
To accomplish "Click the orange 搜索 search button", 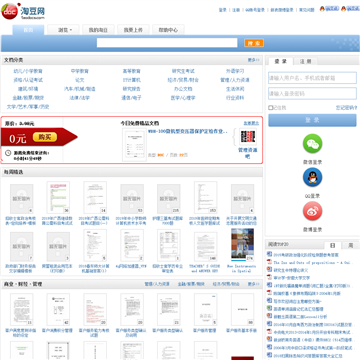I will pos(254,43).
